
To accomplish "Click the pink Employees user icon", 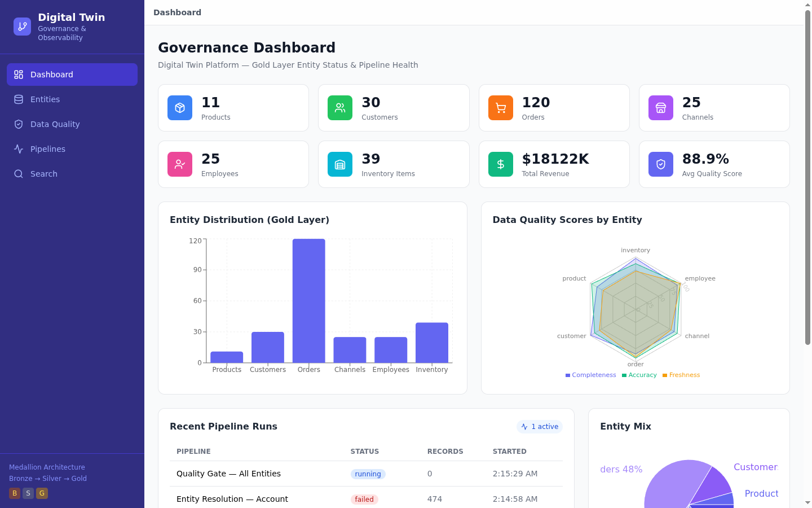I will [x=180, y=164].
